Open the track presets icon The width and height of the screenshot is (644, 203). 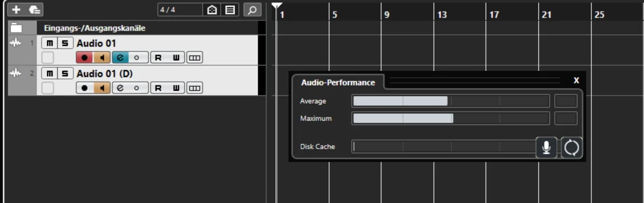pyautogui.click(x=34, y=9)
